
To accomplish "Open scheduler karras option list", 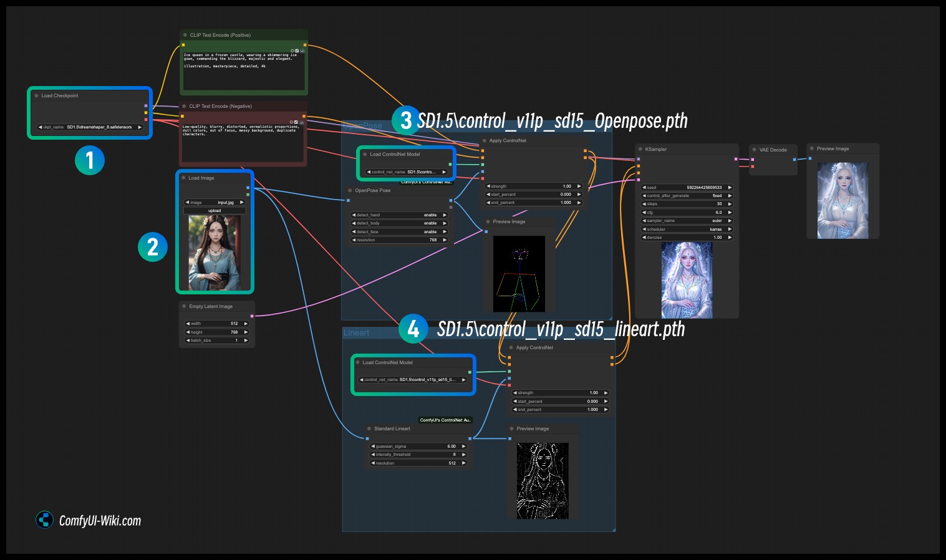I will coord(687,229).
